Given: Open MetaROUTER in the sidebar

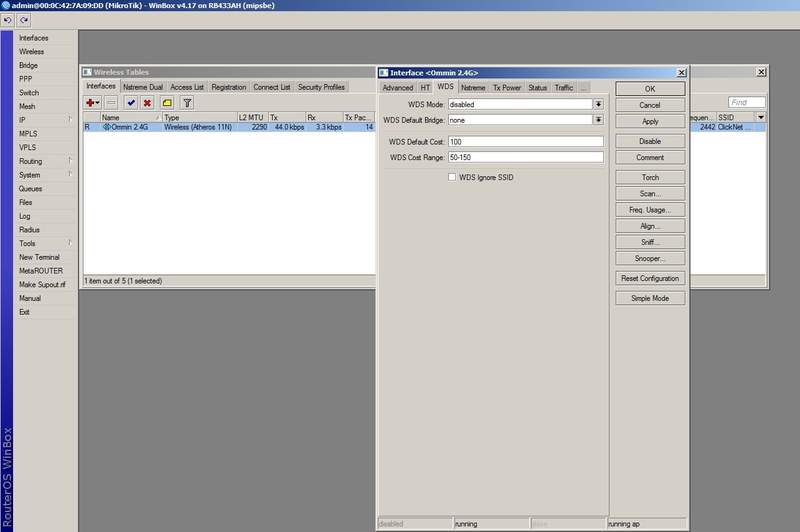Looking at the screenshot, I should (x=41, y=271).
